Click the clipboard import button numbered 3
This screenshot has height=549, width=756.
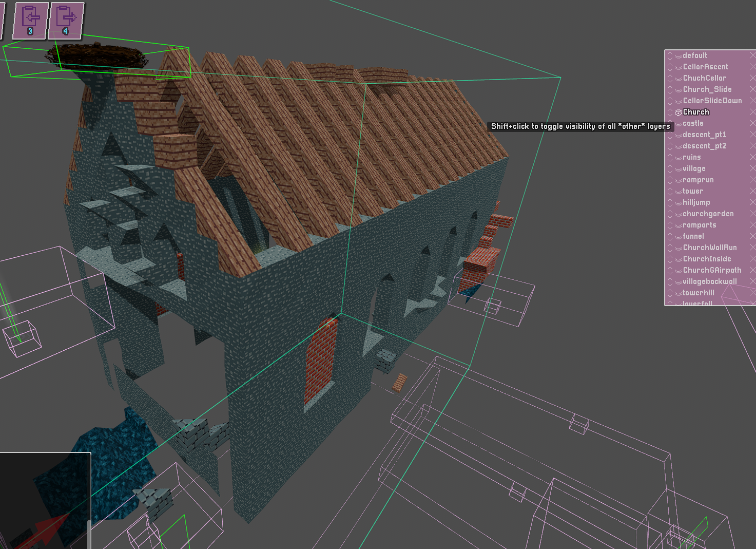[31, 21]
